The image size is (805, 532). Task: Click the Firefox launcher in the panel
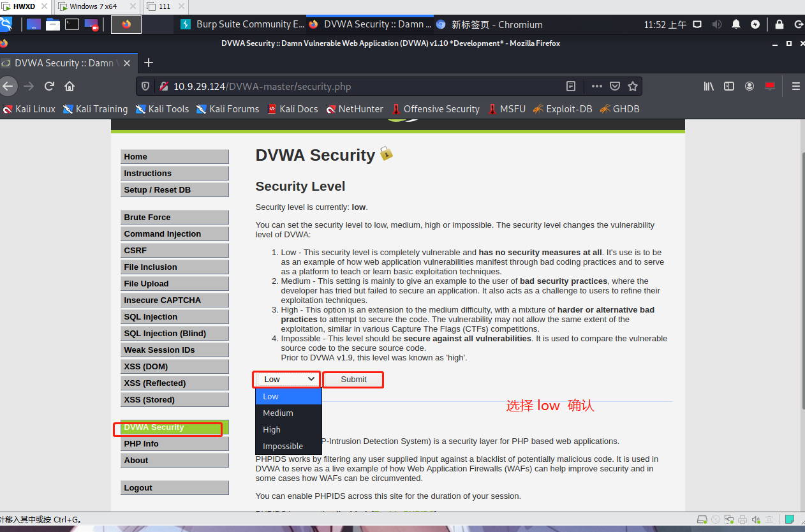coord(126,24)
